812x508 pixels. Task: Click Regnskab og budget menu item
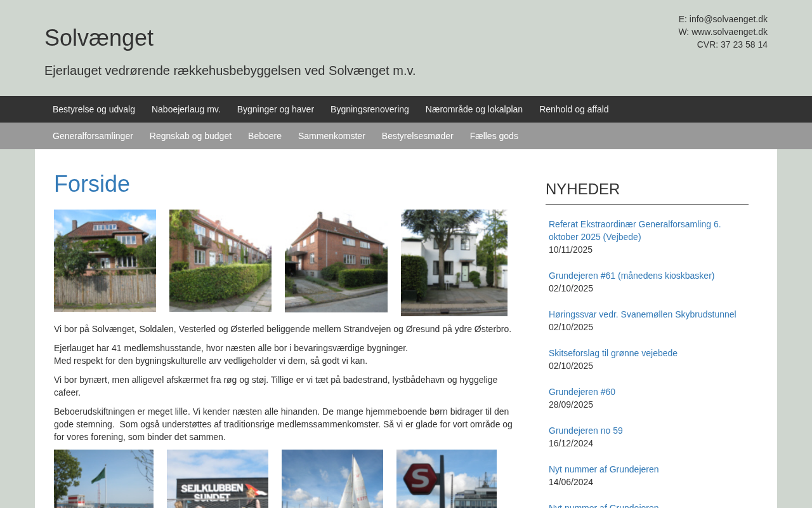pyautogui.click(x=190, y=136)
